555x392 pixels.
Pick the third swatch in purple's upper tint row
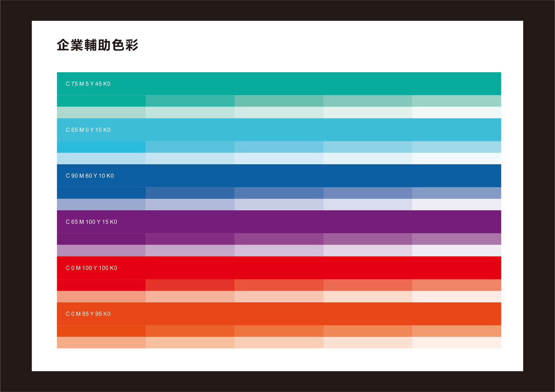pos(279,239)
